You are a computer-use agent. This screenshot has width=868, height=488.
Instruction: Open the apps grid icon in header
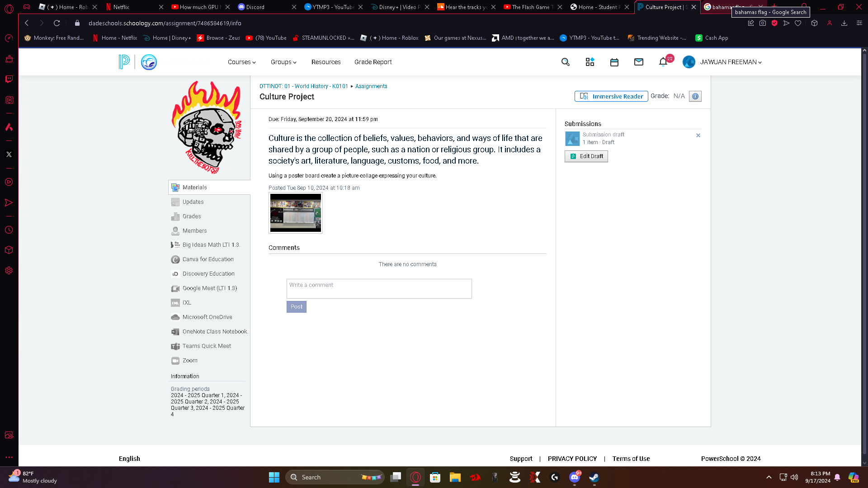[x=590, y=62]
